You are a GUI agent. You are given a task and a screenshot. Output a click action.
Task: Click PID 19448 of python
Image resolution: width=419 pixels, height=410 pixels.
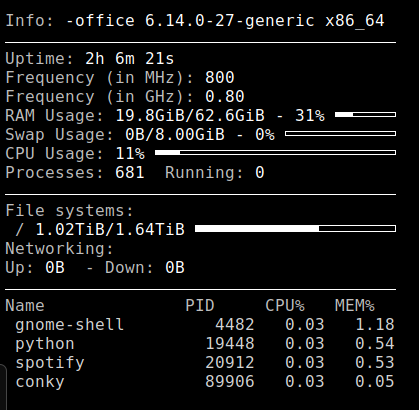point(230,344)
